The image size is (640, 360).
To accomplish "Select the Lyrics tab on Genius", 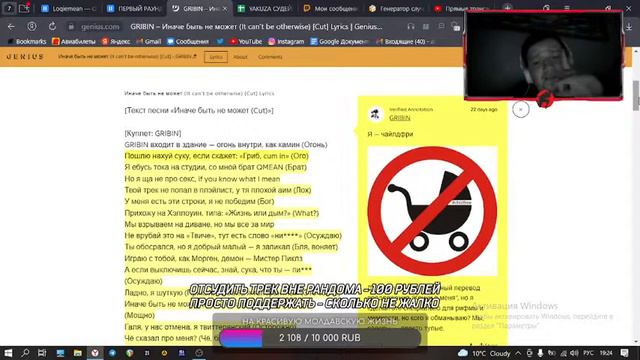I will coord(216,57).
